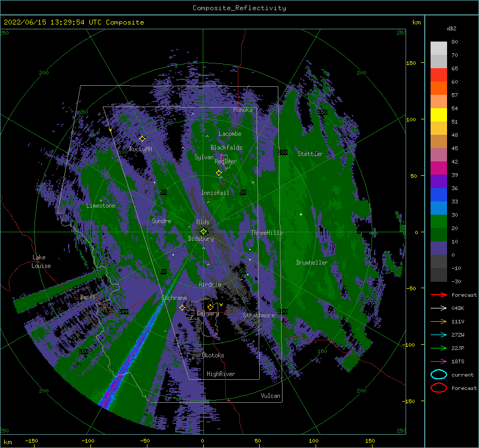Click the Vulcan city label

pos(270,396)
